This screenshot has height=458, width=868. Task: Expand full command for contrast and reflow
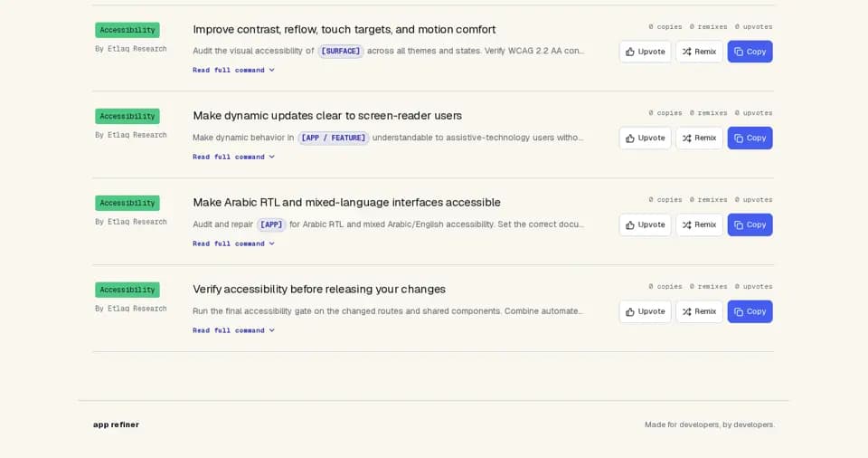click(233, 70)
